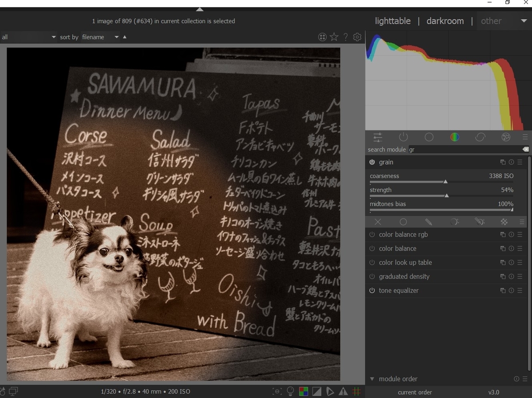Viewport: 532px width, 398px height.
Task: Toggle clipping indication
Action: [317, 391]
